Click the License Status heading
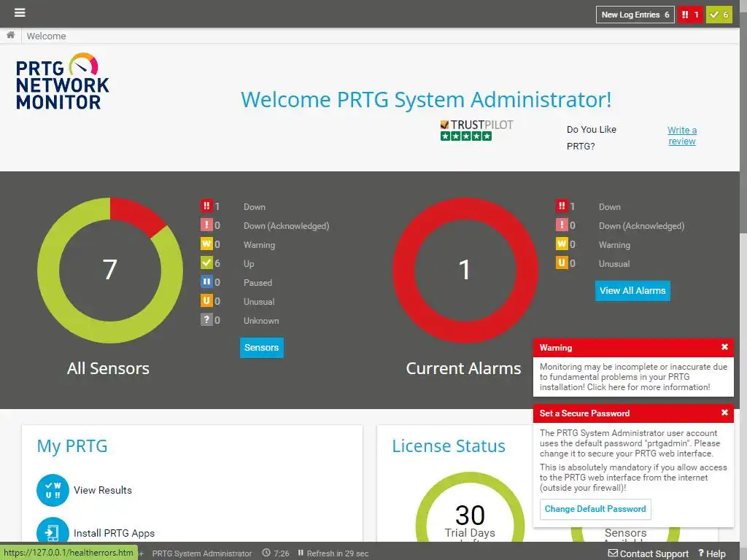The width and height of the screenshot is (747, 560). click(449, 446)
